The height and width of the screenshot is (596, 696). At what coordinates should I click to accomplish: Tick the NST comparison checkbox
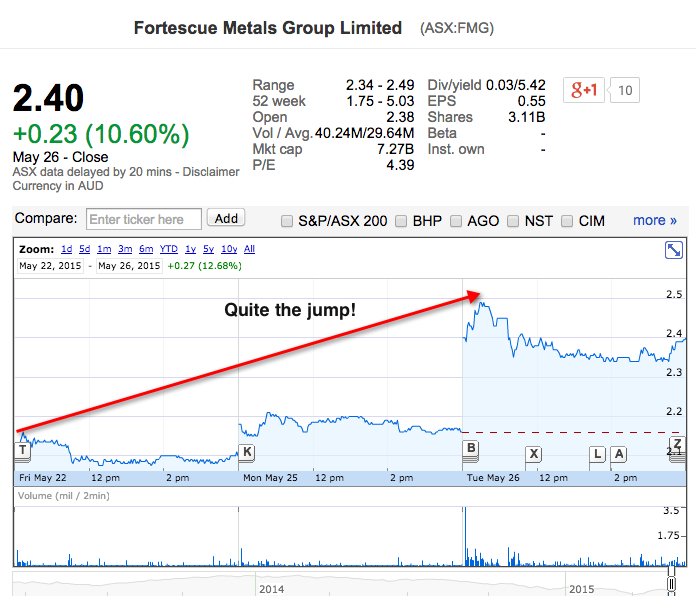click(514, 220)
